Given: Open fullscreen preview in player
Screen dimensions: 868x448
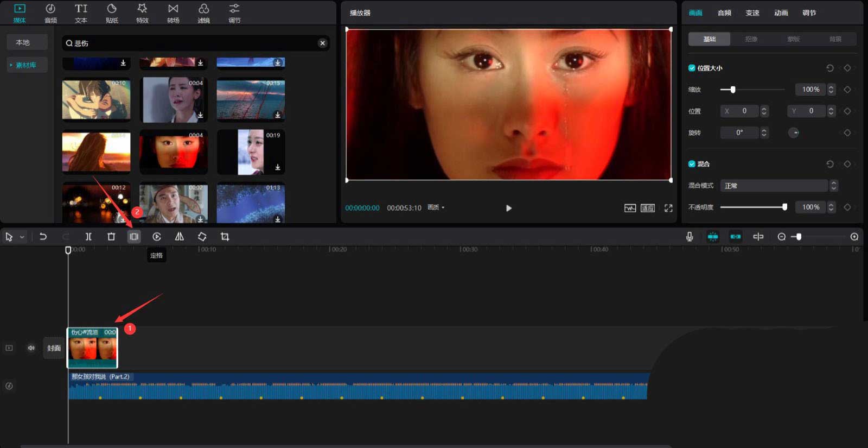Looking at the screenshot, I should click(668, 208).
